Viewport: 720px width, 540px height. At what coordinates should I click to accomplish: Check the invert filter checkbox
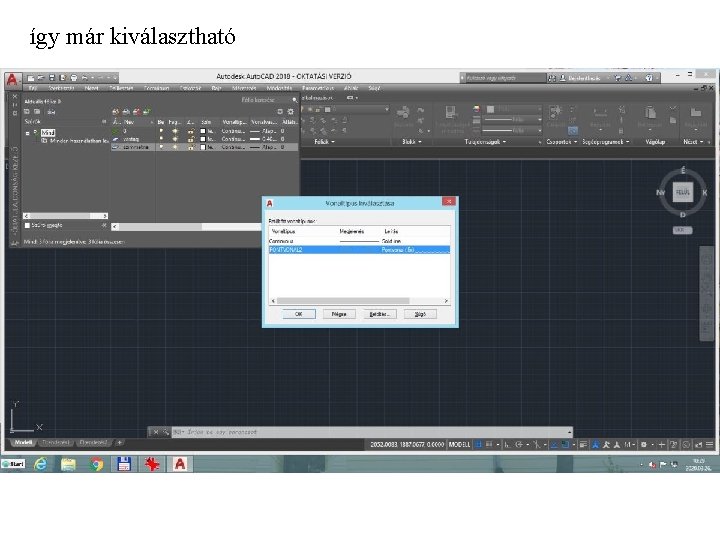pos(27,225)
